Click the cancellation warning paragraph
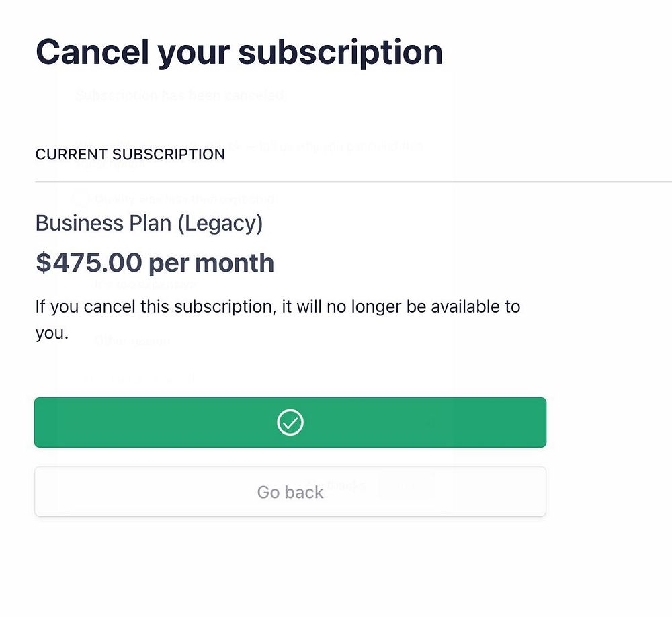 click(278, 319)
